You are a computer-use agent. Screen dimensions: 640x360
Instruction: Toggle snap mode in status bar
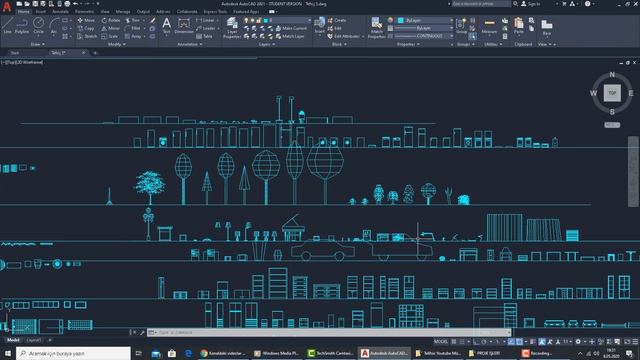coord(462,342)
